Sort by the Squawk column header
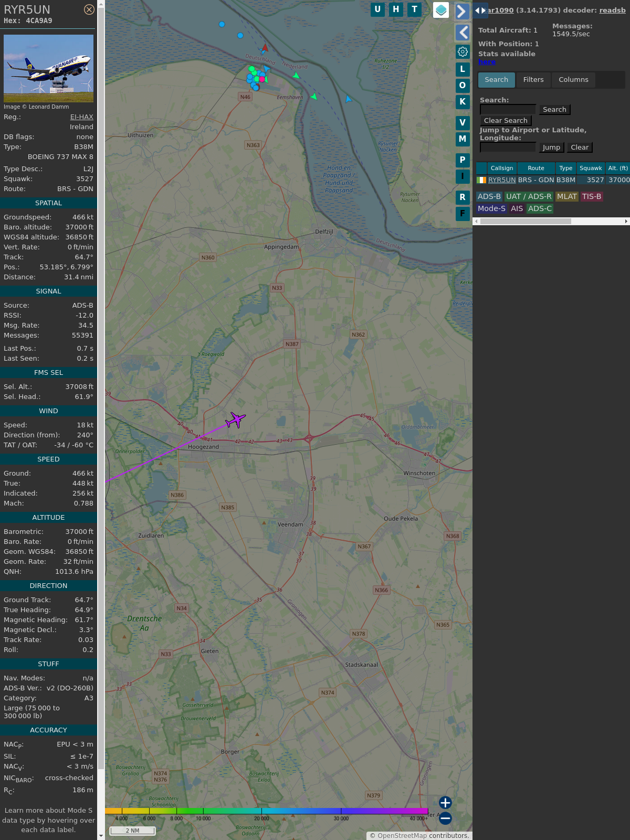 [x=591, y=169]
